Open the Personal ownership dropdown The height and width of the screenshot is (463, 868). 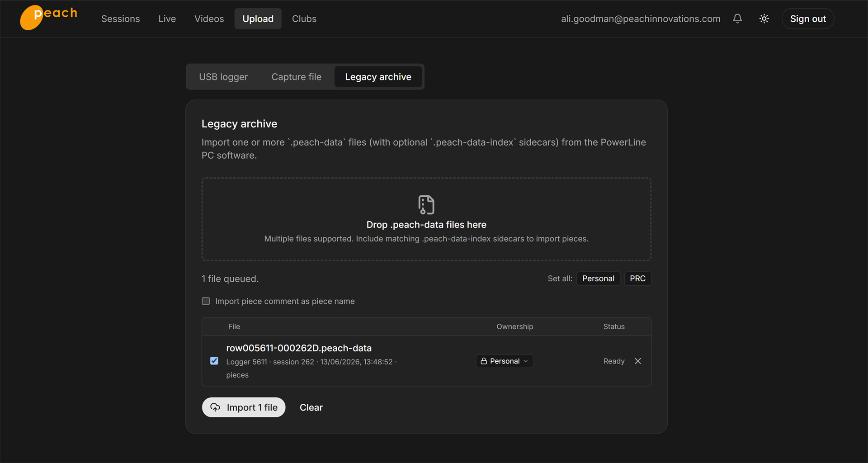(x=505, y=361)
